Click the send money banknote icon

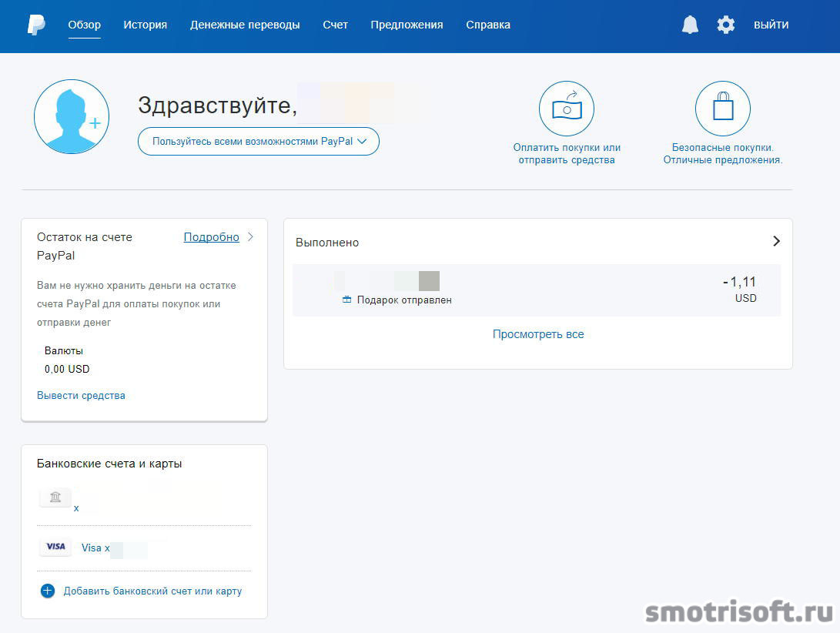point(567,109)
